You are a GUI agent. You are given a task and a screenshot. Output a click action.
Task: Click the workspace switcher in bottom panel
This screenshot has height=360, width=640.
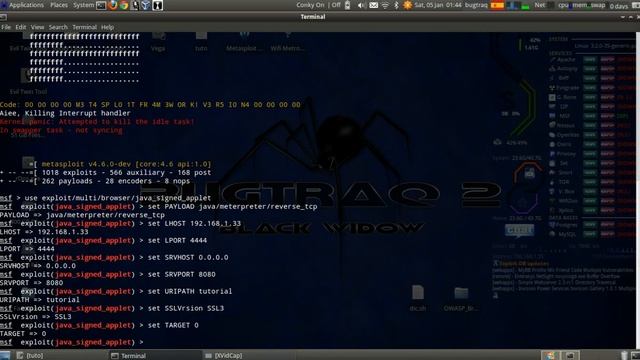(561, 356)
